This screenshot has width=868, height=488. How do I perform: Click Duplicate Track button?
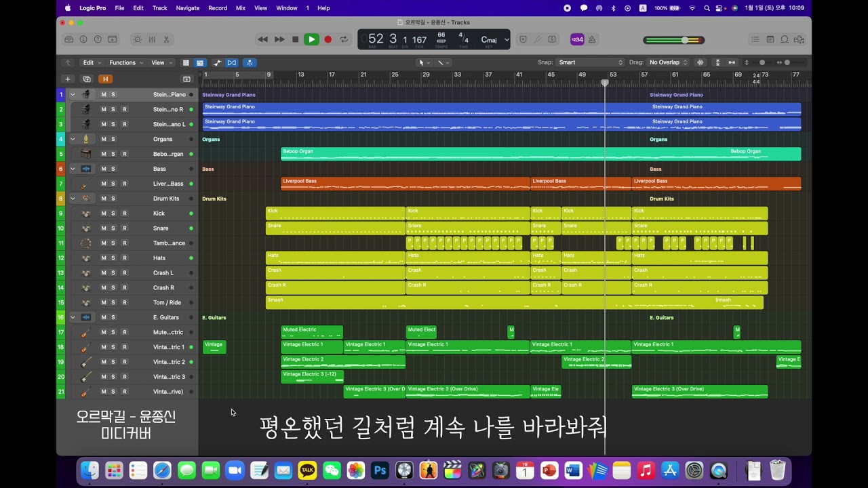[x=87, y=79]
